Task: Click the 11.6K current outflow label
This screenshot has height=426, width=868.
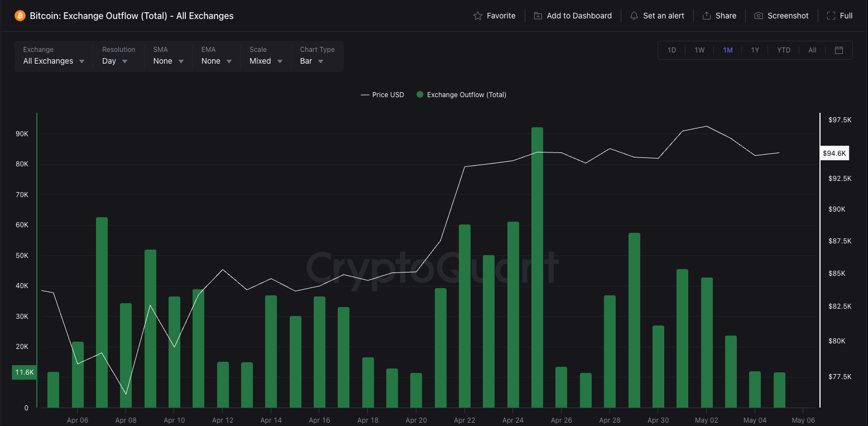Action: click(x=25, y=372)
